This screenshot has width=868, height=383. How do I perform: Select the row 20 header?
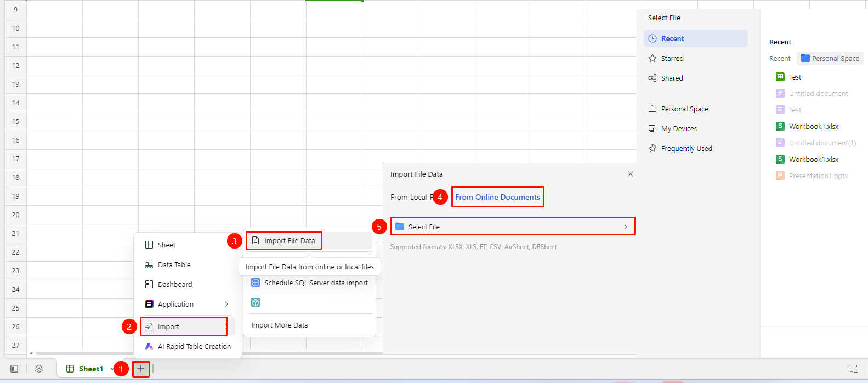click(15, 215)
